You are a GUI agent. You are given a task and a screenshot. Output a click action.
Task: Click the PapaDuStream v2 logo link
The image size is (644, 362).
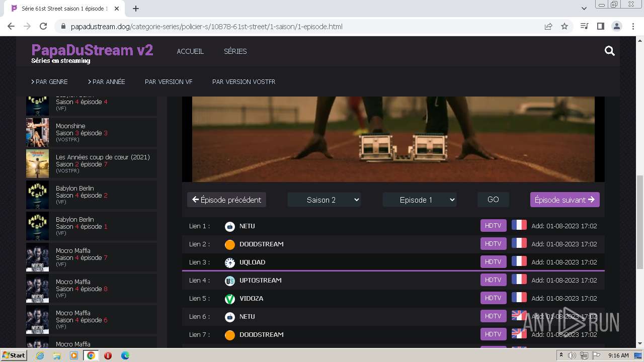92,50
